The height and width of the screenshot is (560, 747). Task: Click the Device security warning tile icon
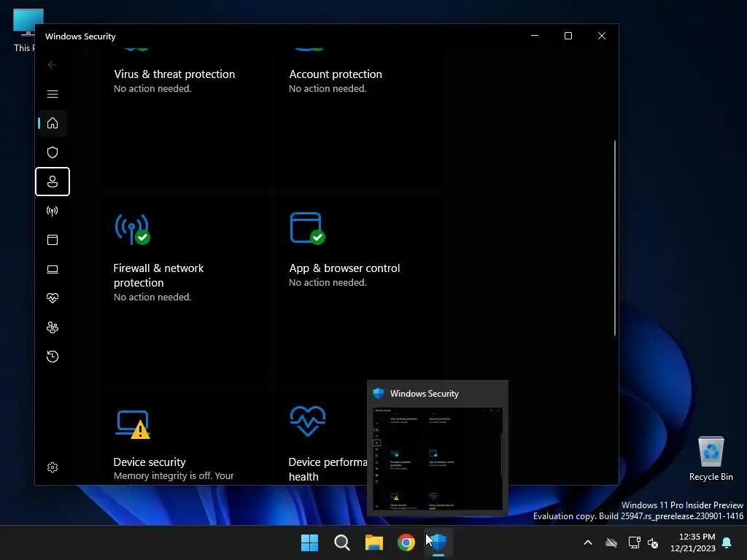(x=133, y=424)
